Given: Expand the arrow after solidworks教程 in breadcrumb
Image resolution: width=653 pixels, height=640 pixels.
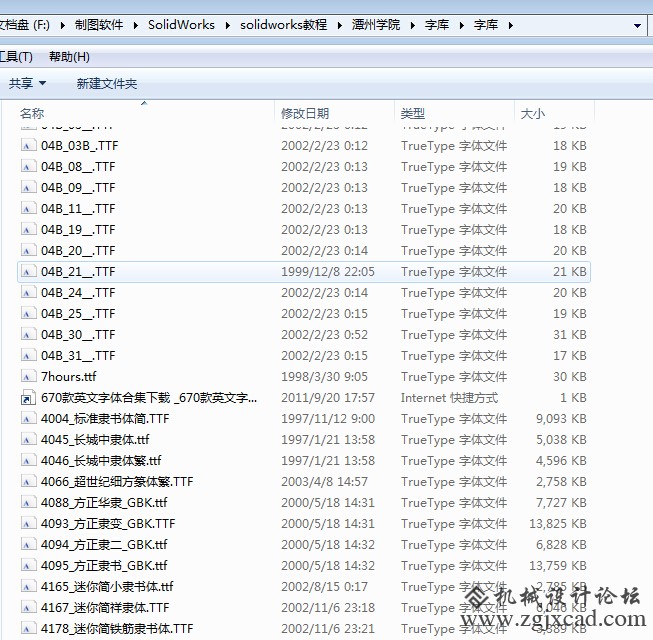Looking at the screenshot, I should [340, 25].
